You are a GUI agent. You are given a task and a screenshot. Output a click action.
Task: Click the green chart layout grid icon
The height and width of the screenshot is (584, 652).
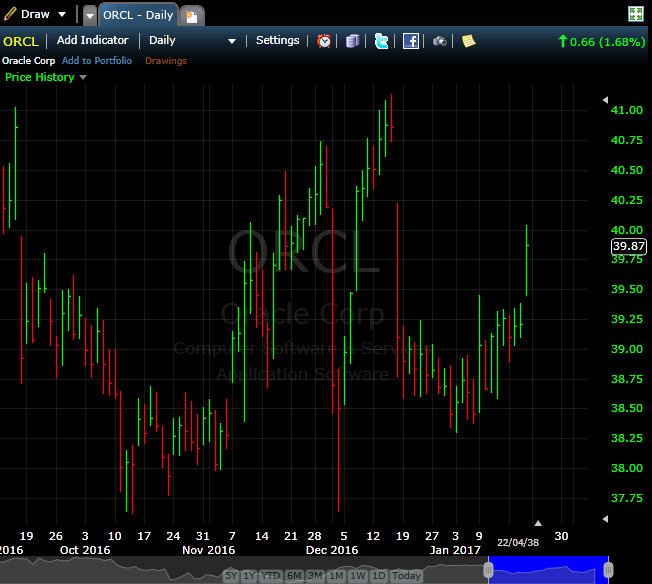636,14
